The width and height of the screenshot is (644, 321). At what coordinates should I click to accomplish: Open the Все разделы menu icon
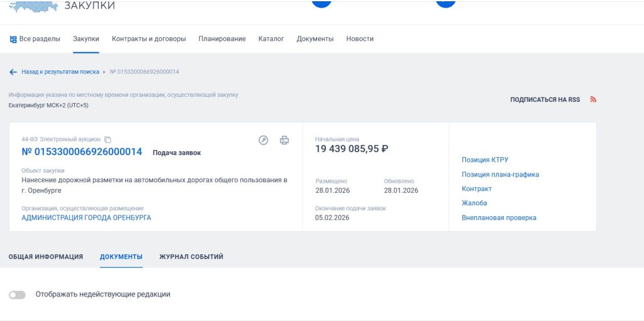pyautogui.click(x=13, y=39)
